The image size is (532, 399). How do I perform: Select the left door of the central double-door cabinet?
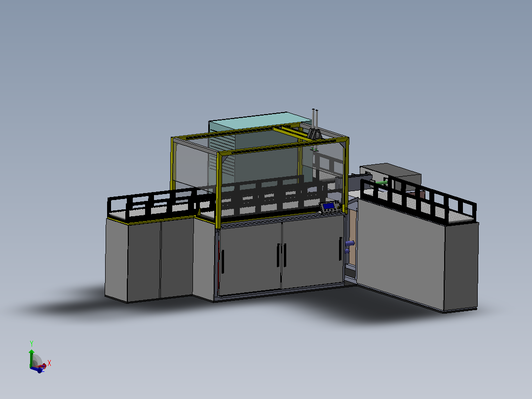(251, 258)
